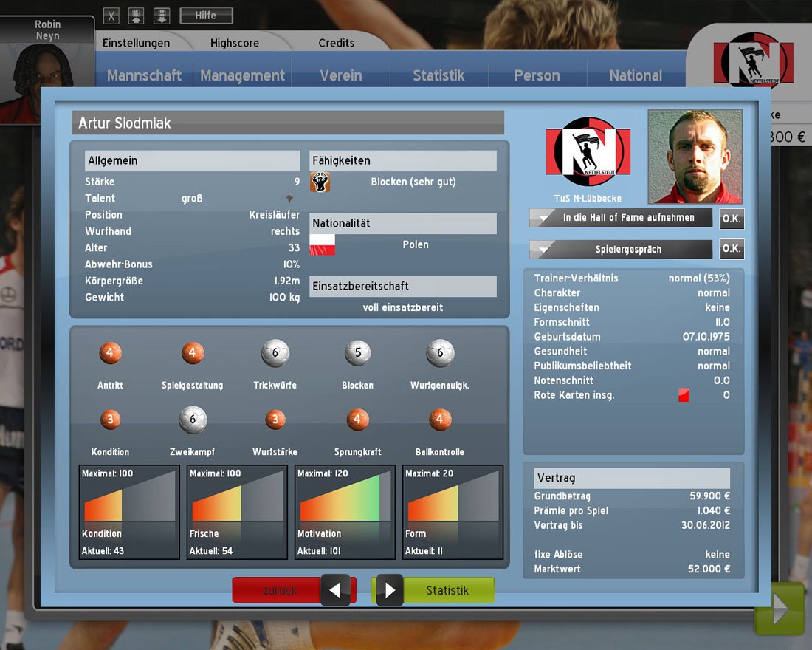Viewport: 812px width, 650px height.
Task: Click the X icon beside the save icons
Action: click(110, 16)
